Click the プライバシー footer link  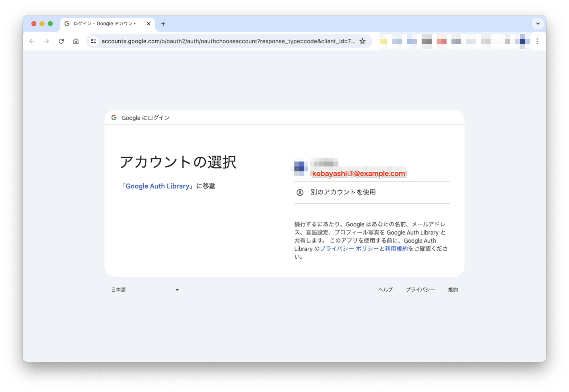[420, 290]
